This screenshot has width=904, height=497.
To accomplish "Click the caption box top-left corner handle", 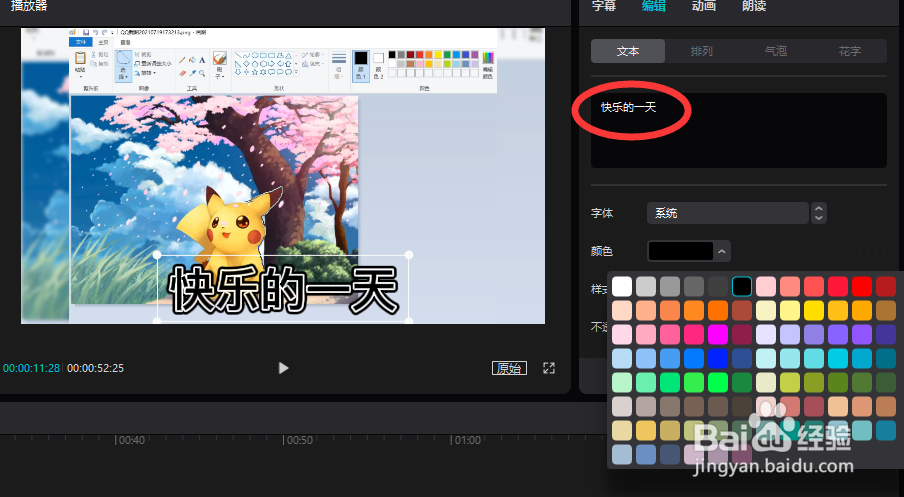I will click(157, 255).
